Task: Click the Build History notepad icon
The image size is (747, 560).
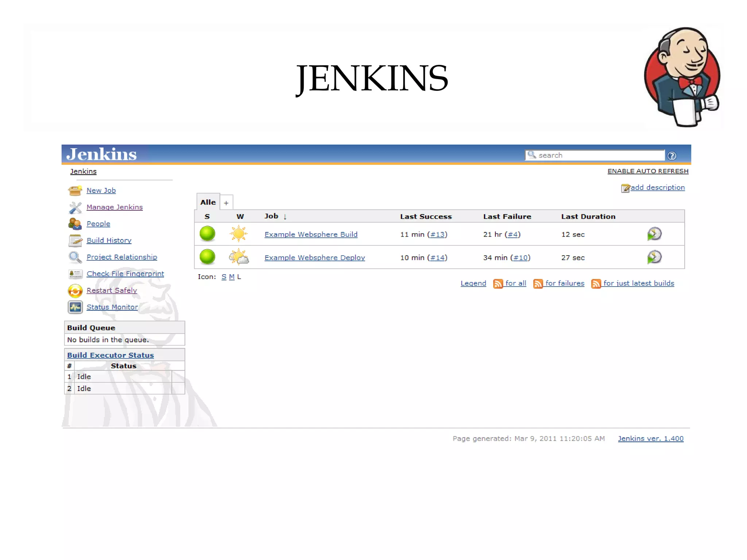Action: pos(75,241)
